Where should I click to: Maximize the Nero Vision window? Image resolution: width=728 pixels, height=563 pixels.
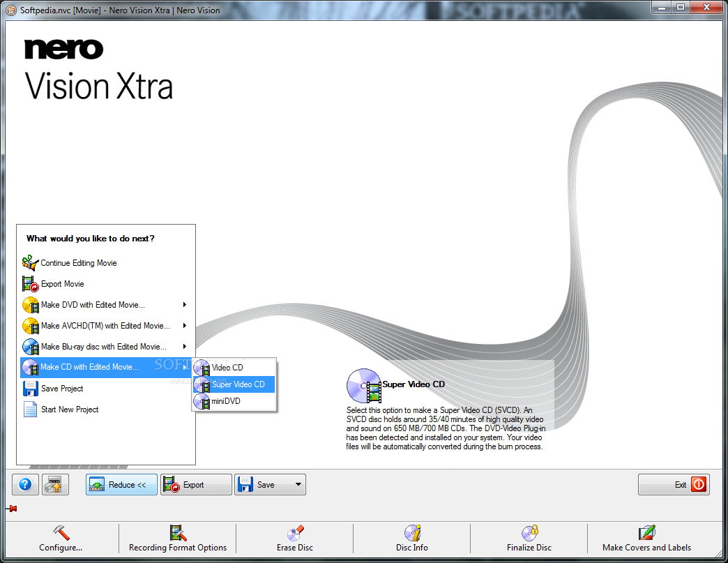pyautogui.click(x=681, y=8)
